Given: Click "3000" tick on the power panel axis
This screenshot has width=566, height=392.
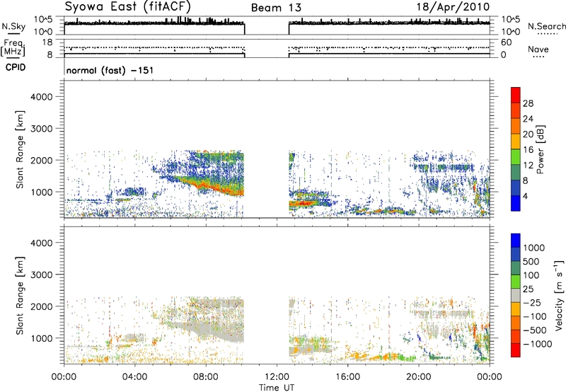Looking at the screenshot, I should [42, 129].
